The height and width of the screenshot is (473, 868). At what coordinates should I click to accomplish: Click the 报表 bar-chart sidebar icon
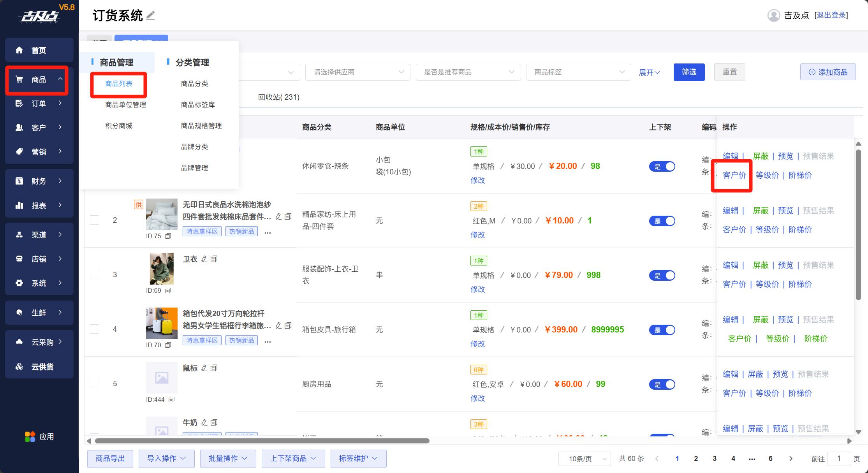pyautogui.click(x=19, y=205)
